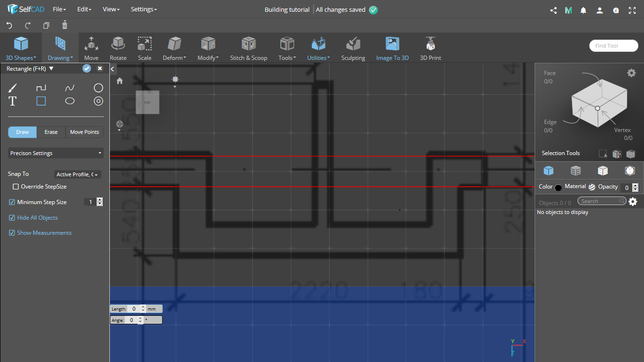Open Image To 3D tool
The image size is (644, 362).
(392, 49)
